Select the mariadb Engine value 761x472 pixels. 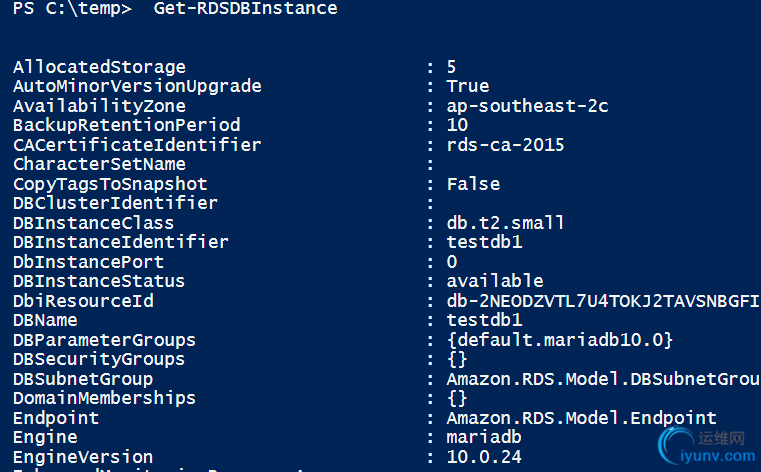tap(484, 437)
